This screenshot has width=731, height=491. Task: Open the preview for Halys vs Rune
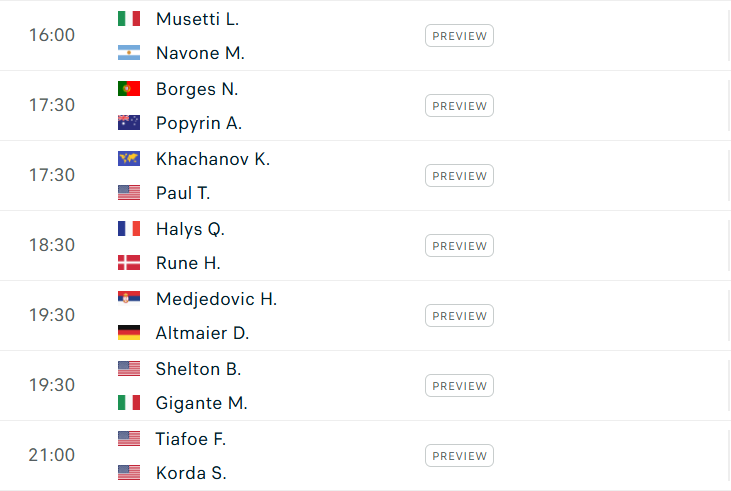tap(459, 246)
